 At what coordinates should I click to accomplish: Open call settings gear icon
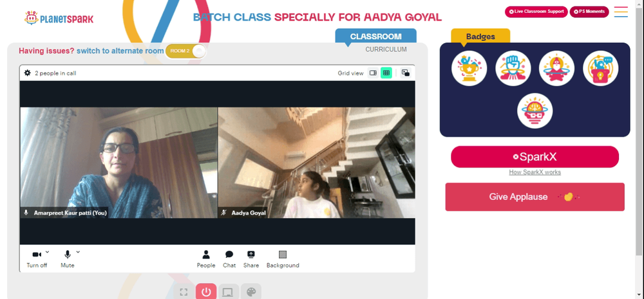[x=28, y=73]
